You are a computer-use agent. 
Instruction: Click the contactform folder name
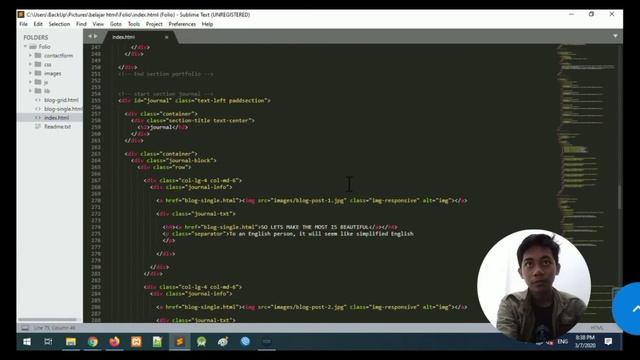pos(58,56)
